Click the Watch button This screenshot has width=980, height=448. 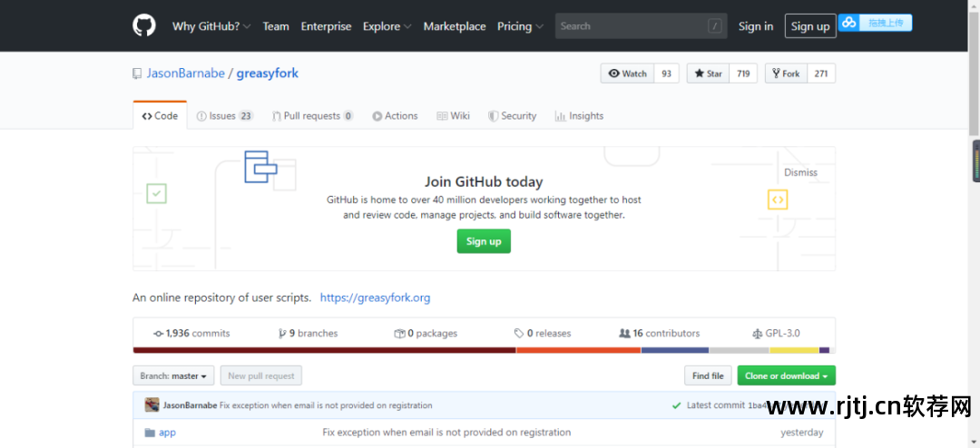(x=628, y=73)
